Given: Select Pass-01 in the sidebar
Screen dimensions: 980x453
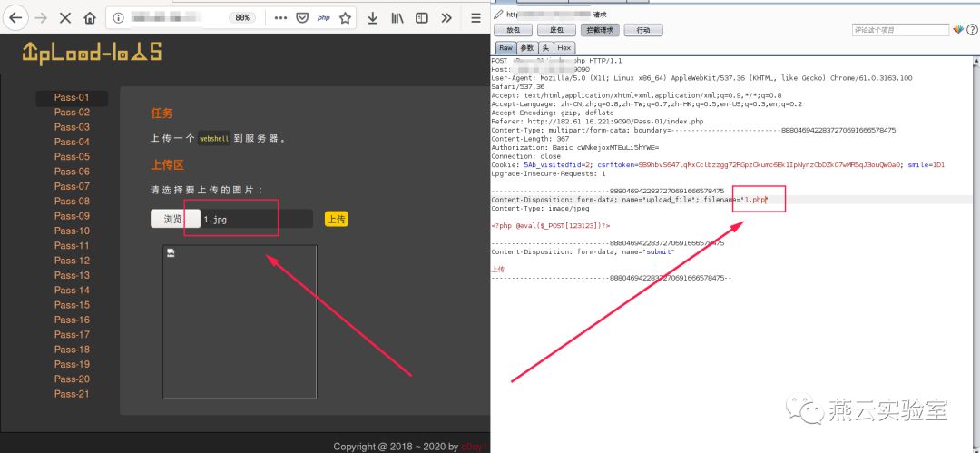Looking at the screenshot, I should [x=72, y=98].
